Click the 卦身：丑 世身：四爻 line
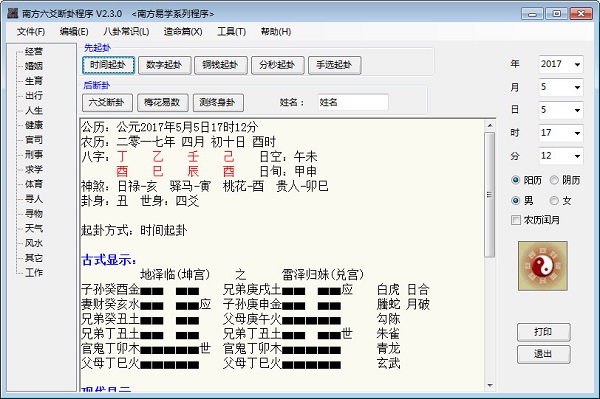This screenshot has height=399, width=600. [x=140, y=201]
